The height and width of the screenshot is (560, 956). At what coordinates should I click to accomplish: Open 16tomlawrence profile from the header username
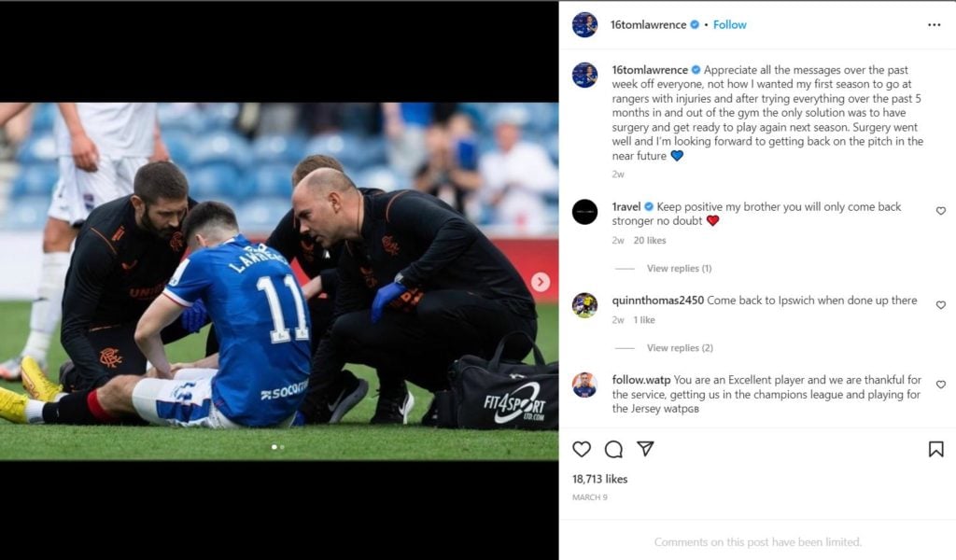coord(648,25)
